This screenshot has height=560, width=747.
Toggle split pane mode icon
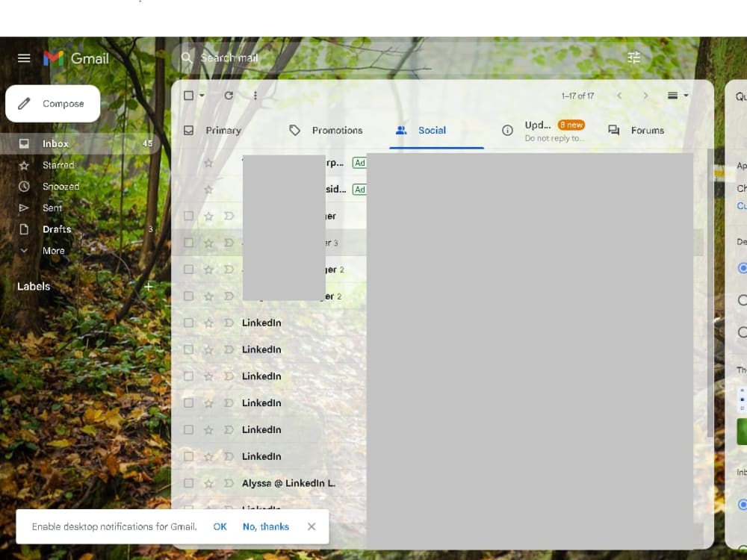[x=673, y=96]
